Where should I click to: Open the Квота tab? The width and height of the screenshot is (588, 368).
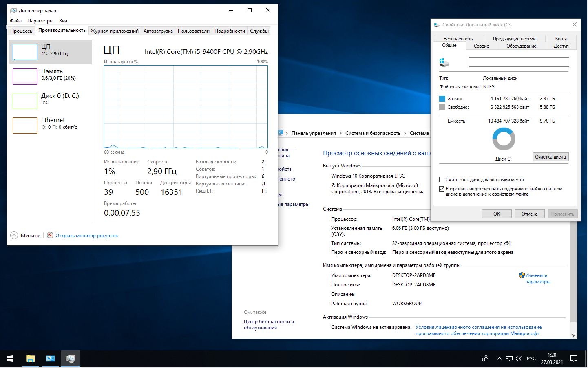click(561, 38)
